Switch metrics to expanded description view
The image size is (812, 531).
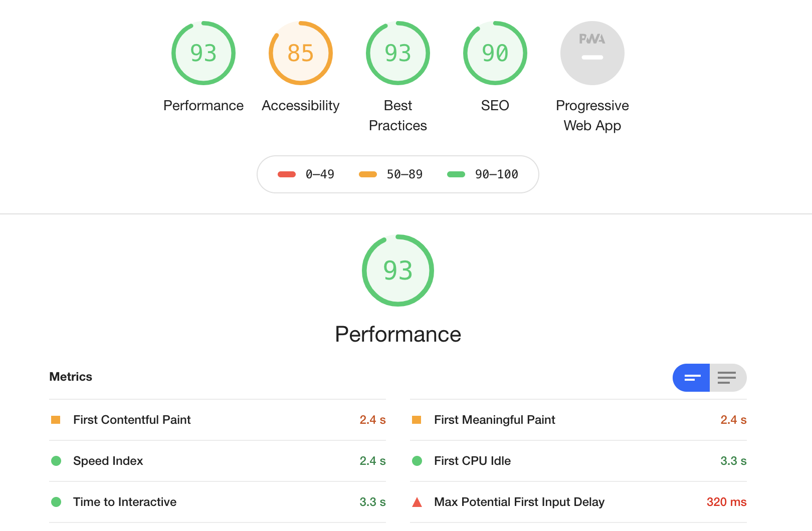pos(727,378)
